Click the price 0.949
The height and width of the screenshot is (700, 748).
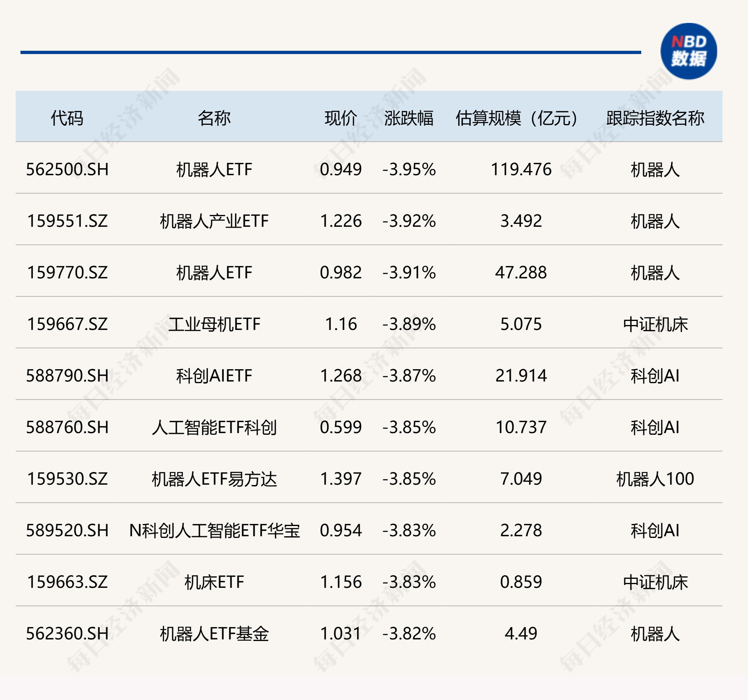click(x=341, y=169)
